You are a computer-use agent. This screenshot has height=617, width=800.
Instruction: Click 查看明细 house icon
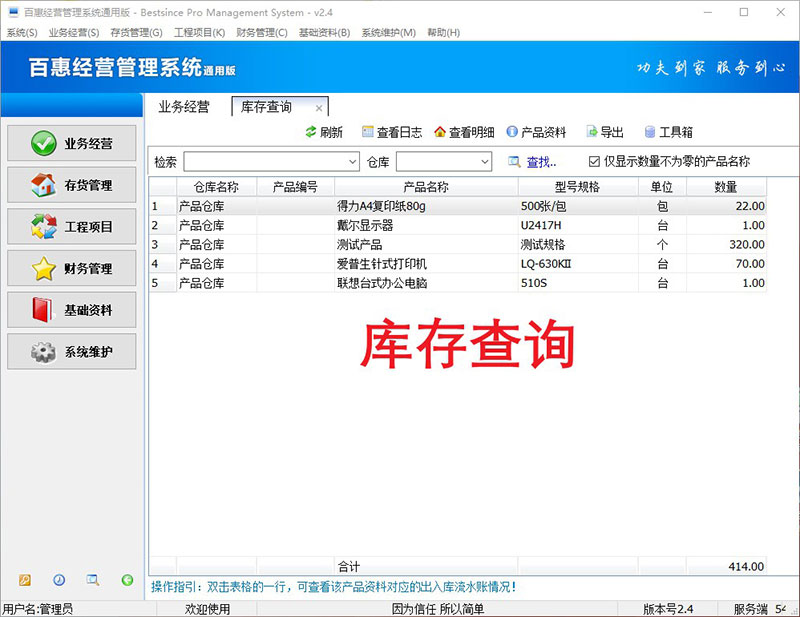pos(440,132)
